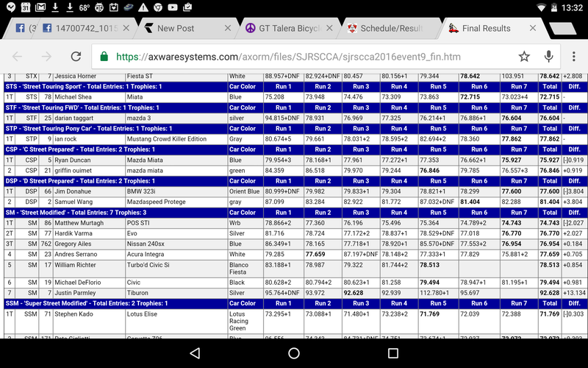The width and height of the screenshot is (588, 368).
Task: Switch to the 14700742 Facebook tab
Action: [x=85, y=28]
